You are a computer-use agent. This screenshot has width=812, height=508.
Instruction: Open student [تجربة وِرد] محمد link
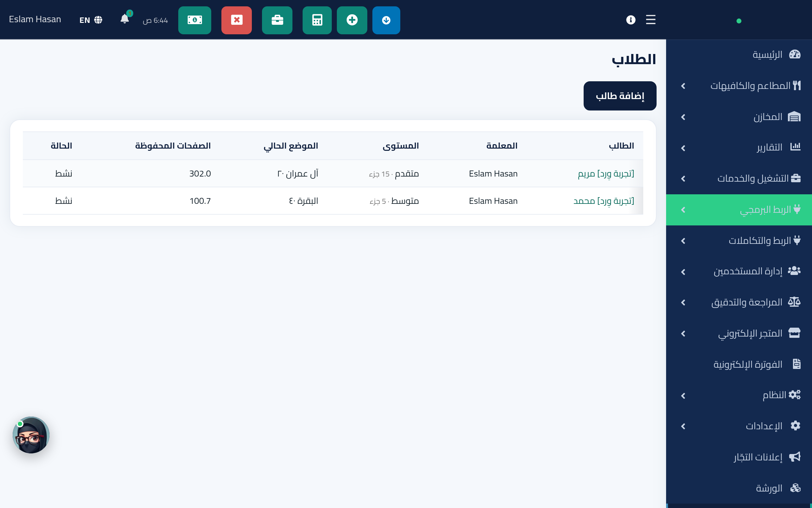tap(604, 201)
